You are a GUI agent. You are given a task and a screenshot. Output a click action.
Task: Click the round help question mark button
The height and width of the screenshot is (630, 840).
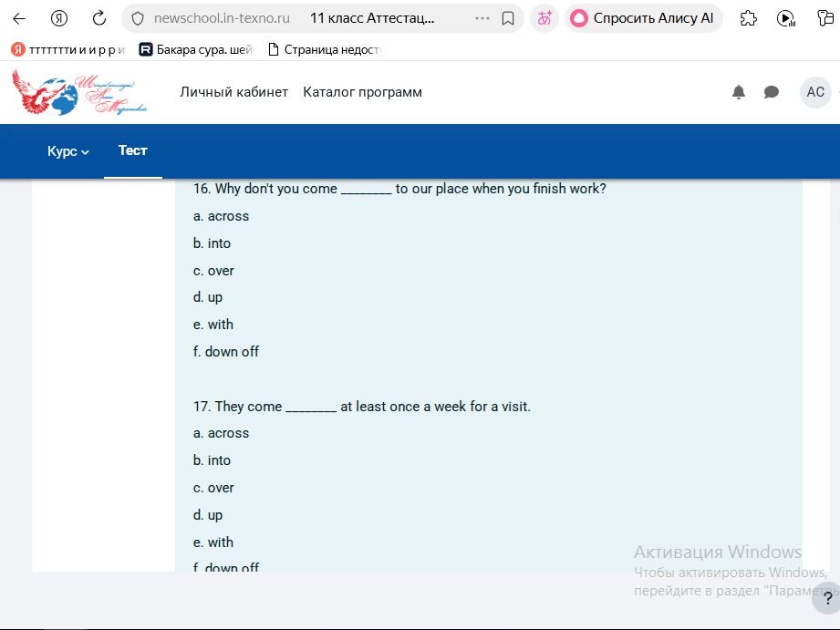point(827,598)
